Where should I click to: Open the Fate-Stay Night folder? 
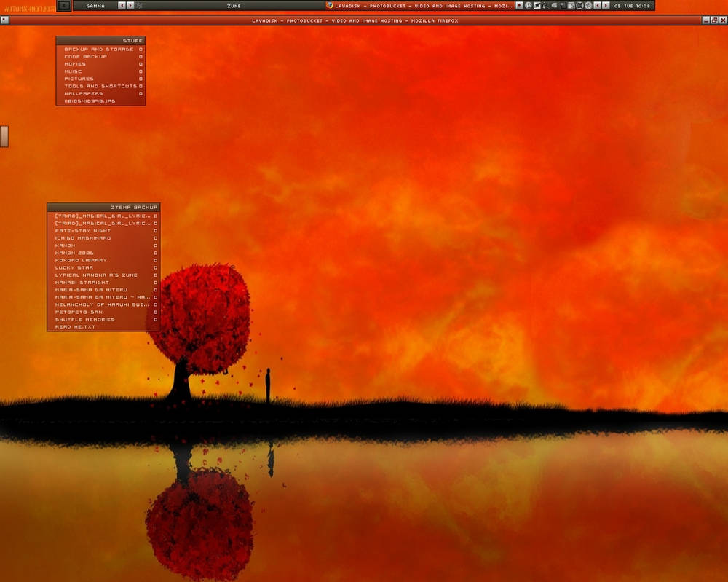103,230
